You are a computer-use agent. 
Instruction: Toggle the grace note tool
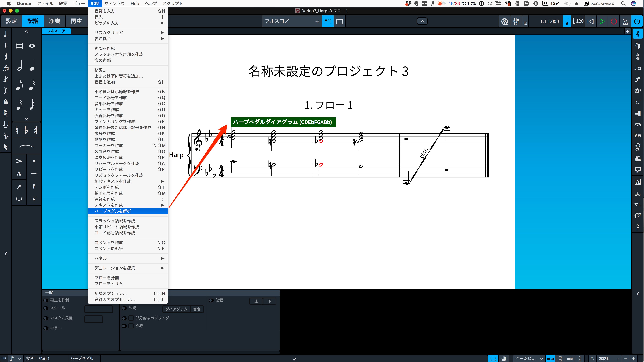(x=5, y=79)
